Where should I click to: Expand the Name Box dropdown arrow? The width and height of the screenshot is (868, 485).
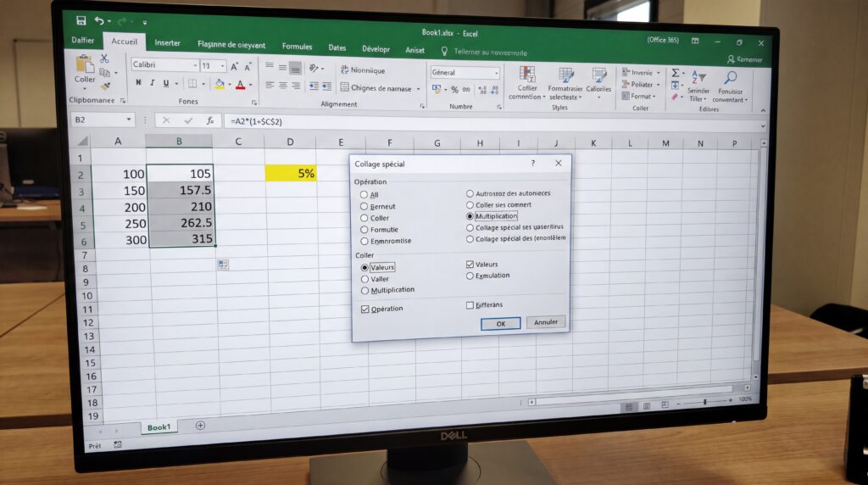click(129, 119)
